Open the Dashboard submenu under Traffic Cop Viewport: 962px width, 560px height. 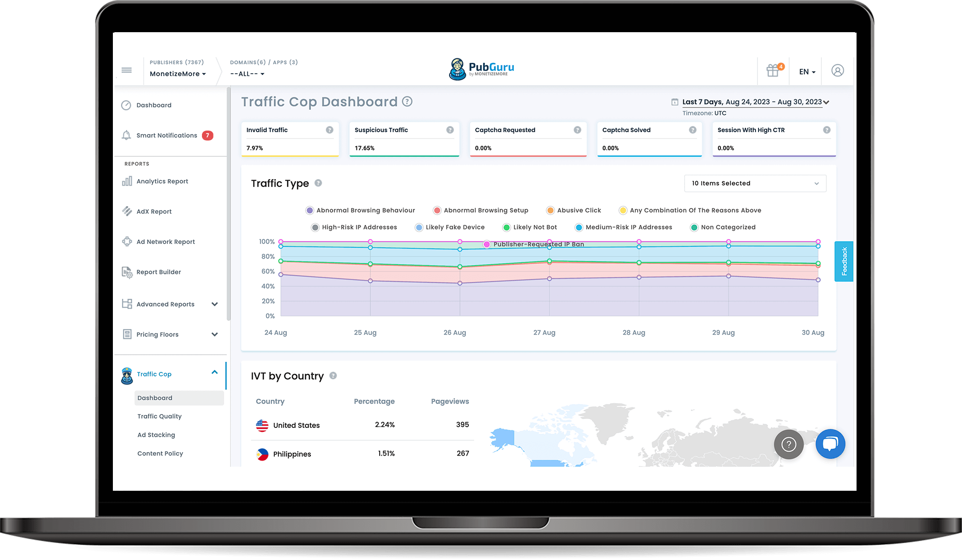(179, 398)
